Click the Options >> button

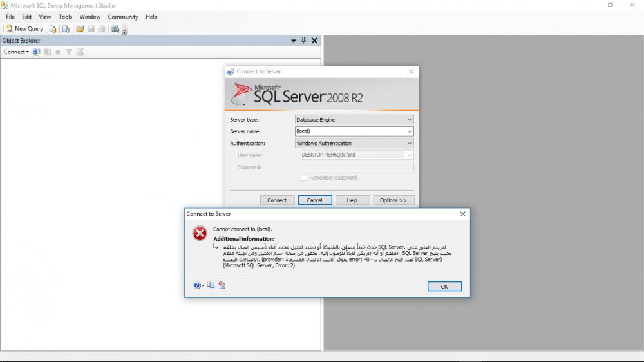pyautogui.click(x=393, y=200)
